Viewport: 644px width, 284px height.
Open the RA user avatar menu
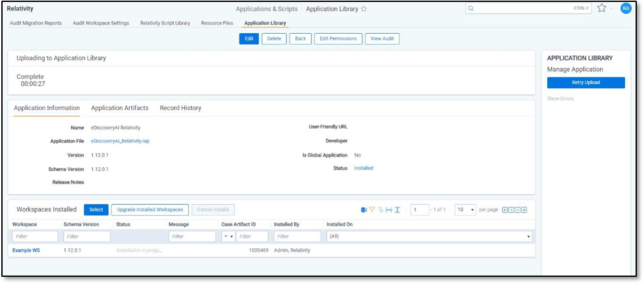point(626,8)
